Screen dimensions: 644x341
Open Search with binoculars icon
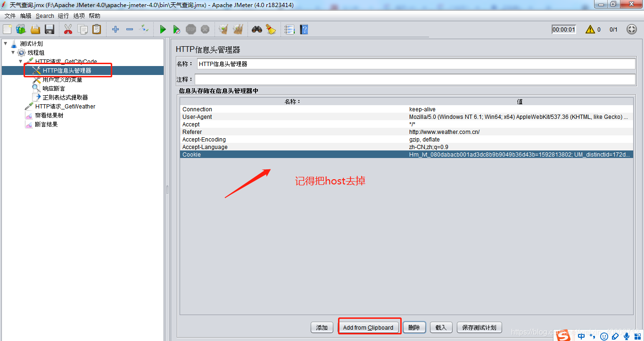coord(256,29)
